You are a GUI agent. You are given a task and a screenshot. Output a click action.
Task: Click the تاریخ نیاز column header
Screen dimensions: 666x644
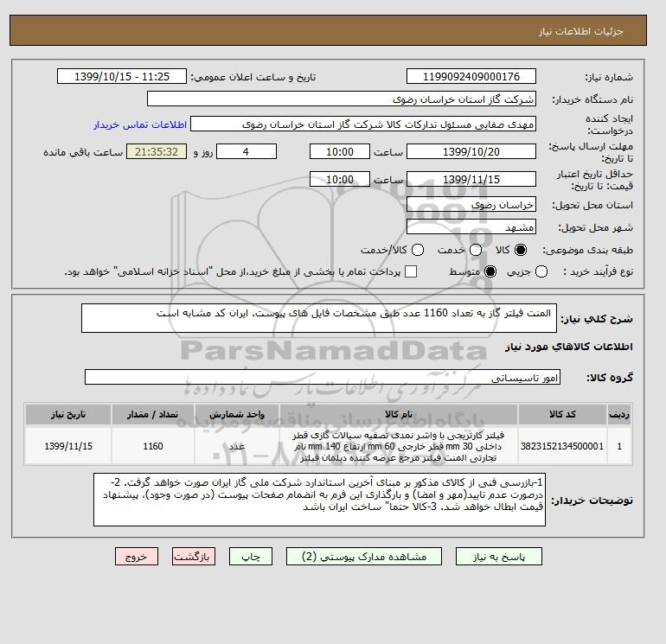(x=68, y=414)
